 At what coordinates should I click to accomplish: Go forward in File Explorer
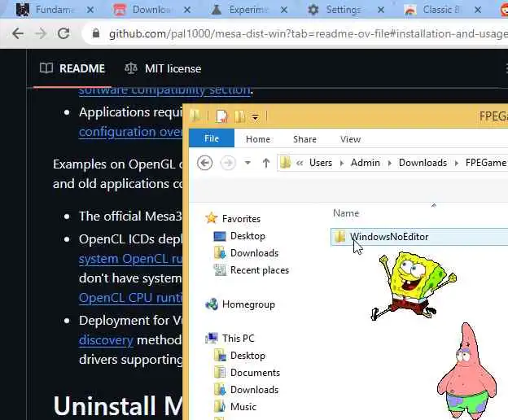[x=228, y=163]
